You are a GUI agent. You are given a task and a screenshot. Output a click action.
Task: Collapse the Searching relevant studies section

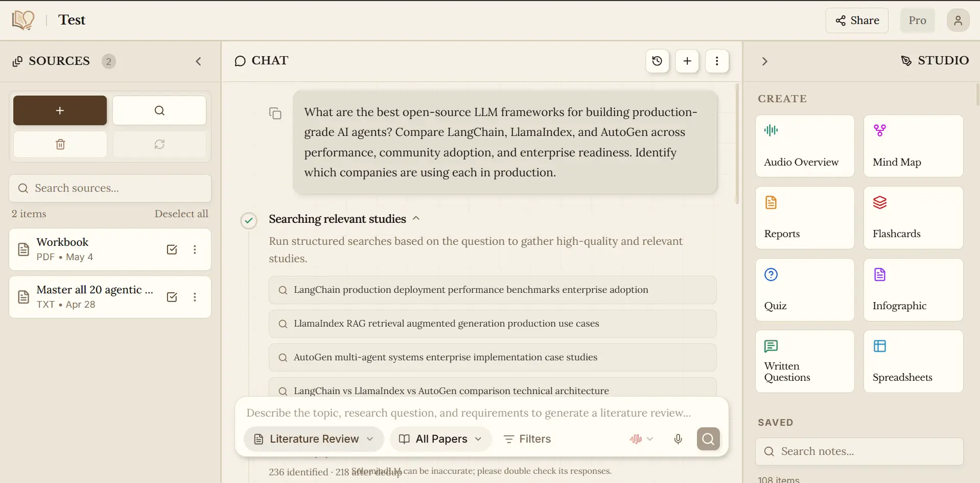click(x=416, y=218)
